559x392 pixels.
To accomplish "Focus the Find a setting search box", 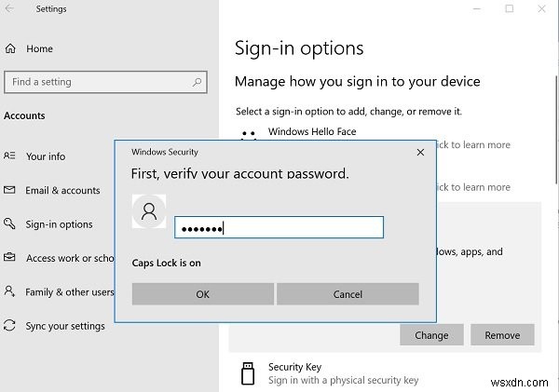I will tap(105, 82).
